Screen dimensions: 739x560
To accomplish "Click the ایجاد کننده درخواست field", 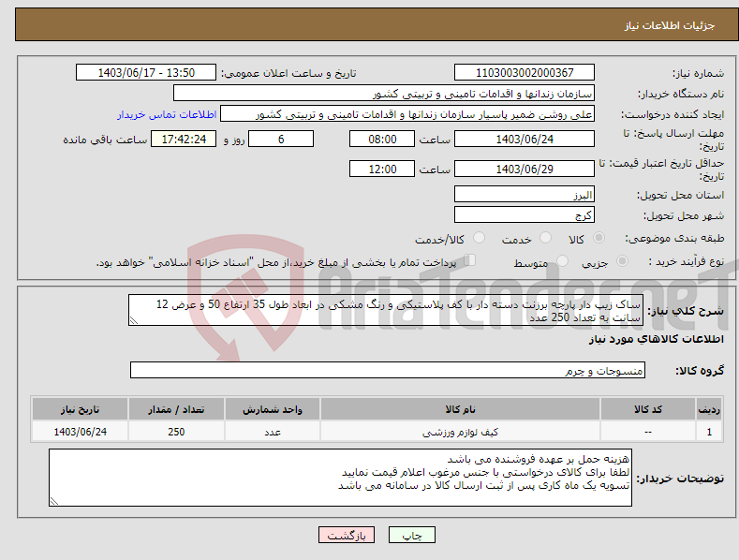I will click(x=407, y=114).
